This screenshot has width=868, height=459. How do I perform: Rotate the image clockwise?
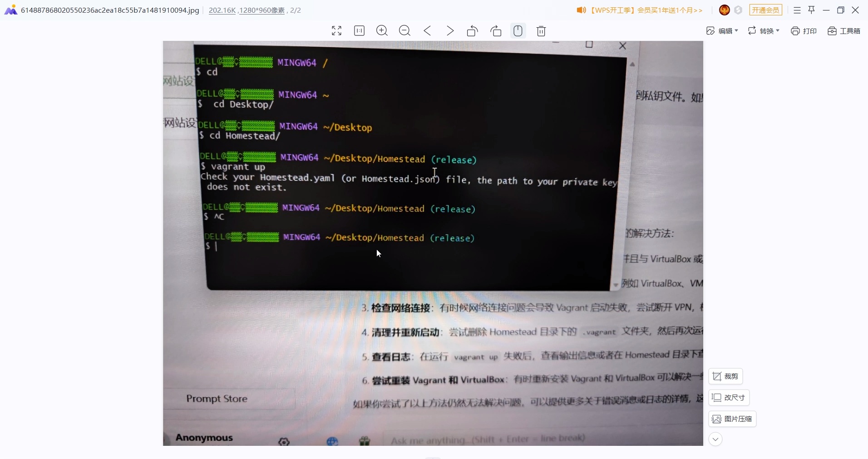pos(496,31)
